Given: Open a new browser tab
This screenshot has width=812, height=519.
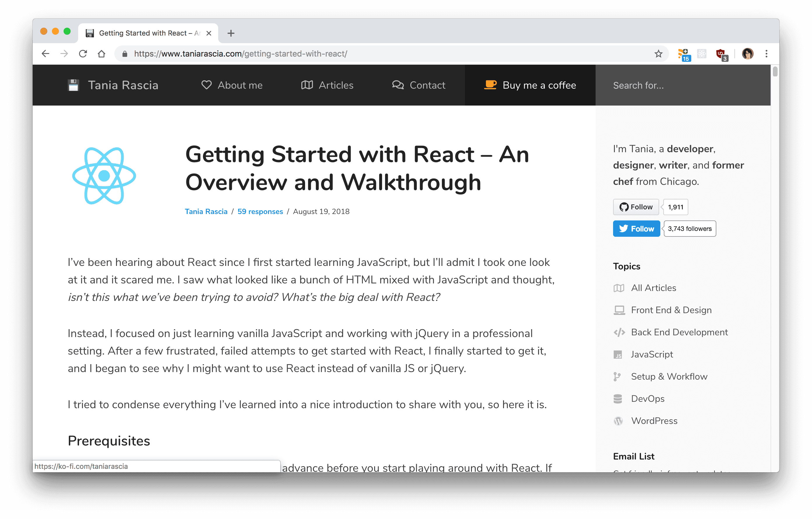Looking at the screenshot, I should [x=231, y=33].
